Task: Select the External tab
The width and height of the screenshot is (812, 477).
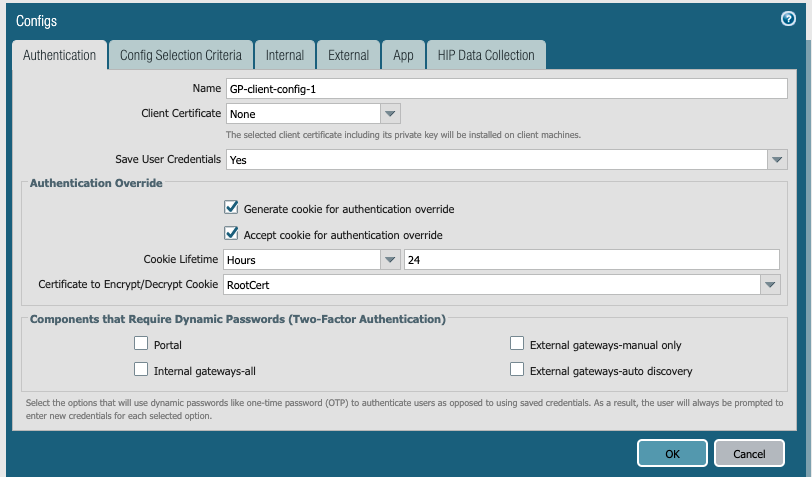Action: pyautogui.click(x=348, y=55)
